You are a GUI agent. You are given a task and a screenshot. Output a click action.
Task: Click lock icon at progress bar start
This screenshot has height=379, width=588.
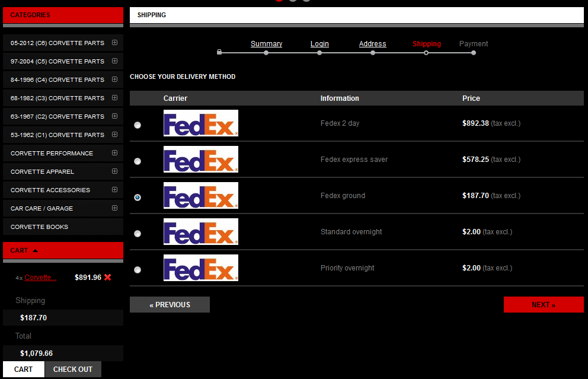pos(219,52)
